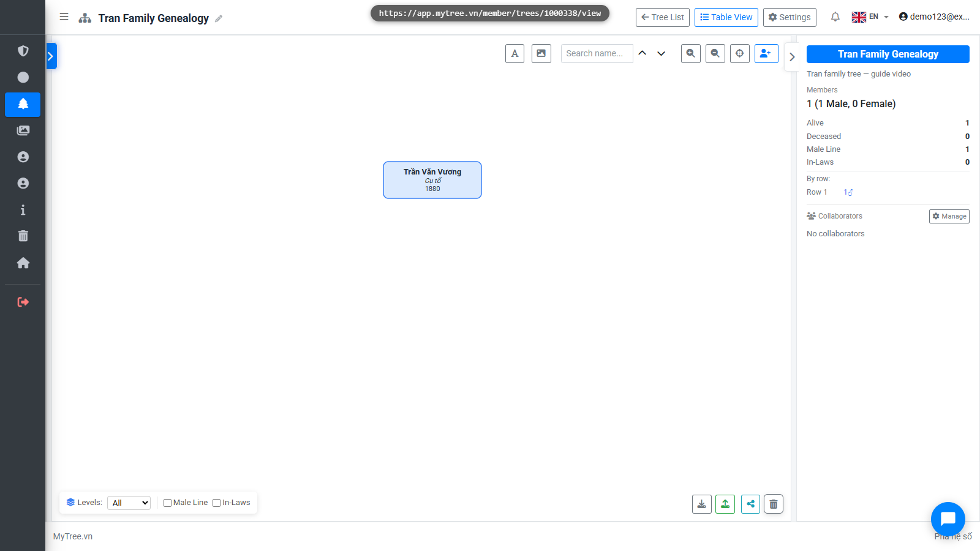Open the highlighted tree icon in sidebar
This screenshot has height=551, width=980.
(23, 105)
